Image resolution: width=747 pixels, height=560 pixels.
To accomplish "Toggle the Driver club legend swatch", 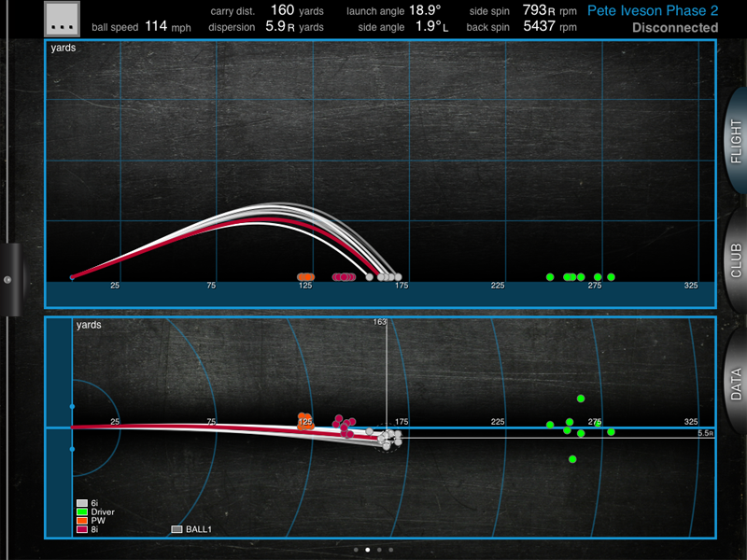I will pyautogui.click(x=81, y=511).
